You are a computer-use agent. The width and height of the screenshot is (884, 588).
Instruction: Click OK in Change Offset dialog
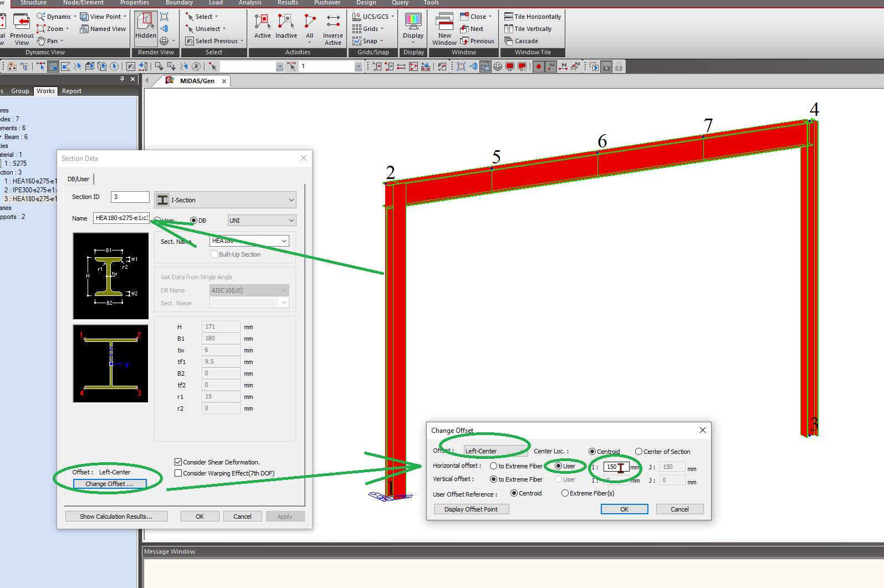pos(625,509)
